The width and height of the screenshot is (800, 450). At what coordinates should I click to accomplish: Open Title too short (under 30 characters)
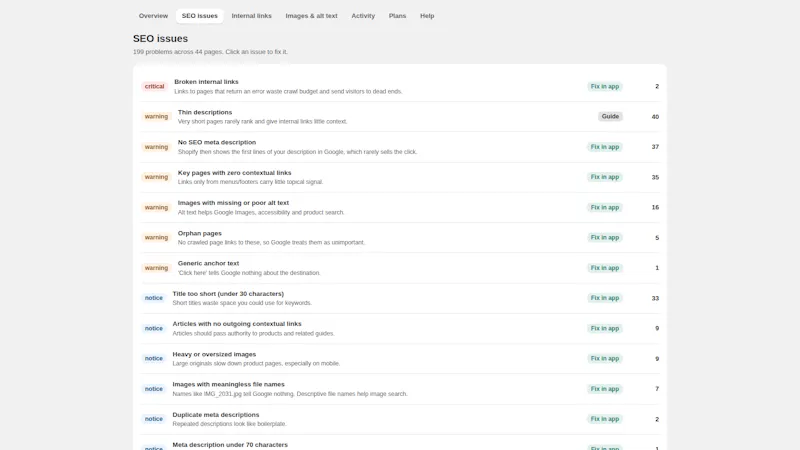point(400,298)
